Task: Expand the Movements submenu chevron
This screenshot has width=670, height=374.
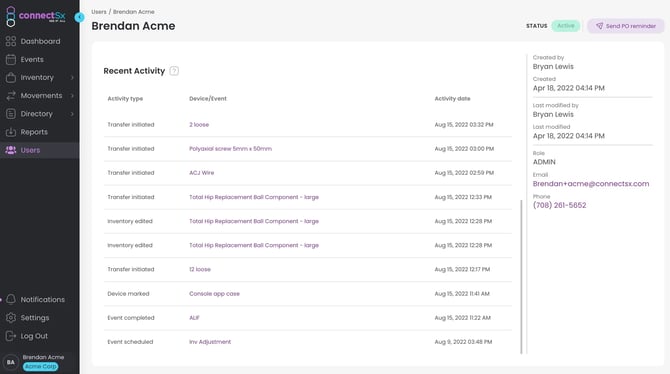Action: pos(72,95)
